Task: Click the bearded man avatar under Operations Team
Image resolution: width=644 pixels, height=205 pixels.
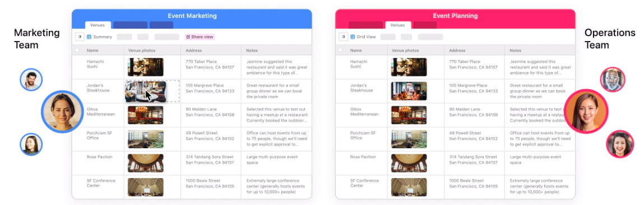Action: coord(613,79)
